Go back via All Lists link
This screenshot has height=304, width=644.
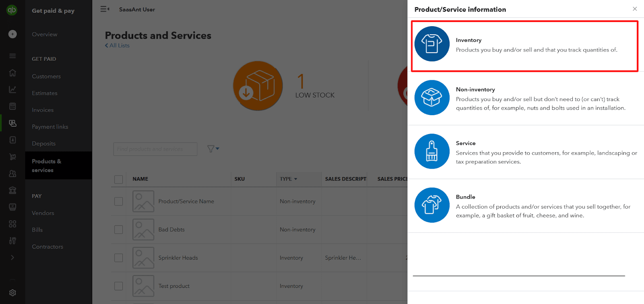(117, 45)
